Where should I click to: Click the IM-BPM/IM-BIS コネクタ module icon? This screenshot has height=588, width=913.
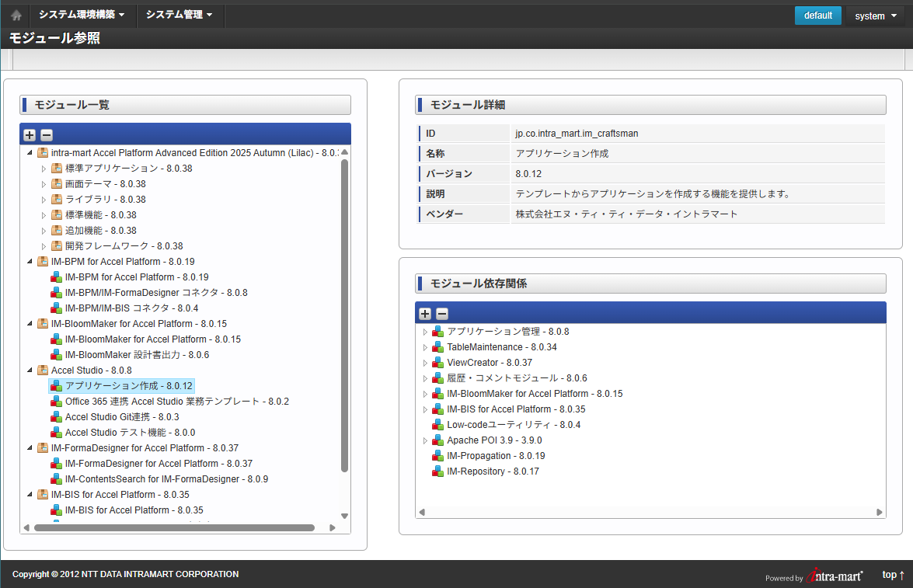[57, 308]
